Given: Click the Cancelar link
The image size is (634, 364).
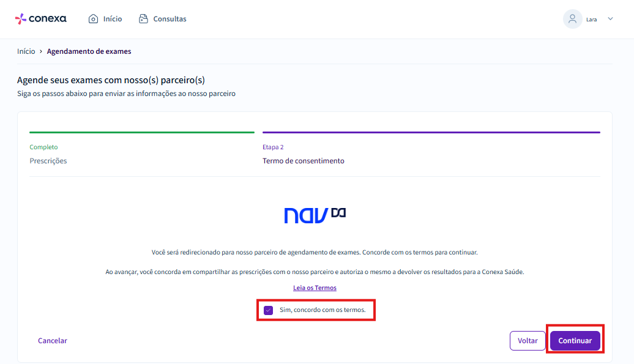Looking at the screenshot, I should point(53,341).
